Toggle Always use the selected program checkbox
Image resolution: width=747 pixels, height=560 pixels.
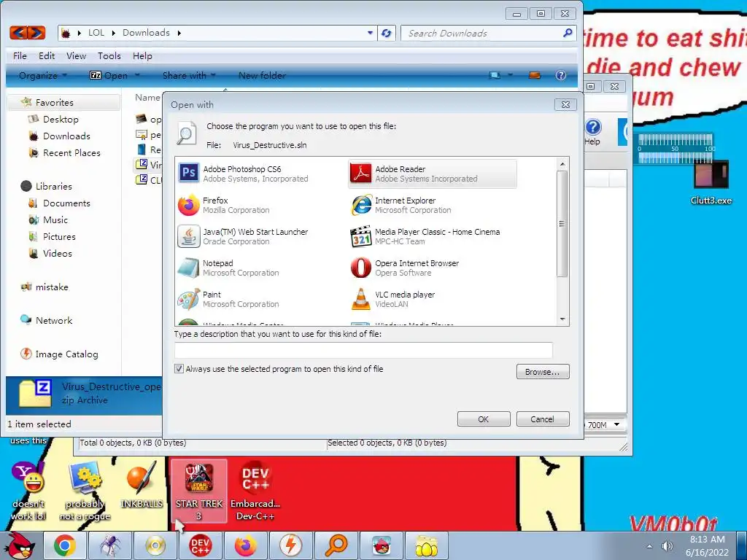pos(179,368)
